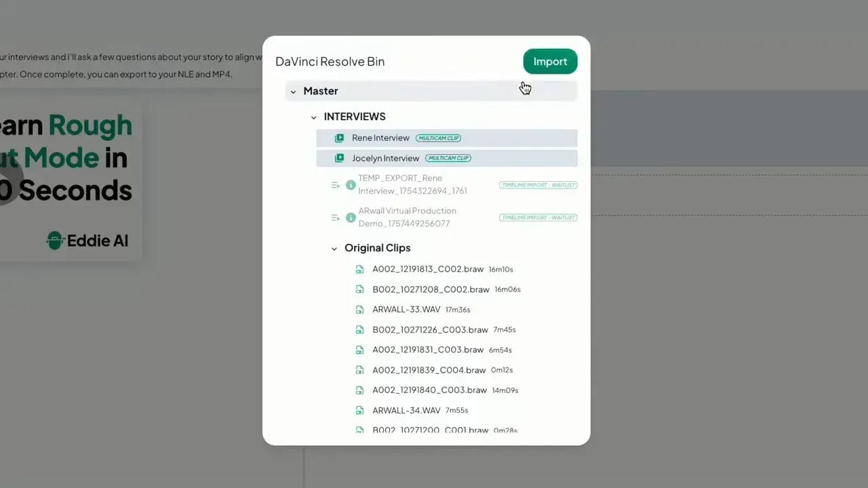Click the 14m09s duration of A002_12191840_C003.braw

[x=505, y=391]
